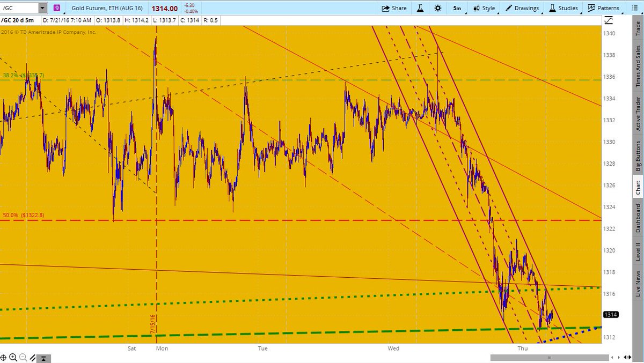
Task: Click the purple 9 link color badge
Action: click(x=56, y=8)
